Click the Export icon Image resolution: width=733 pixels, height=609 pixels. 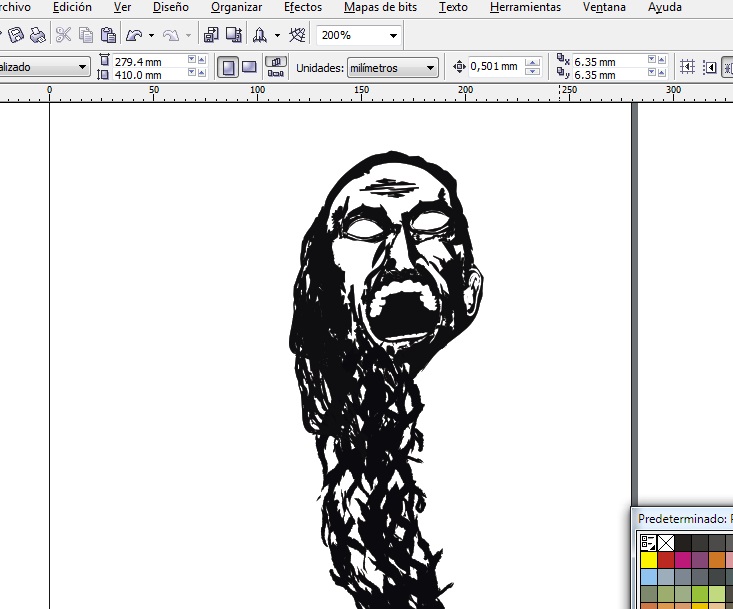[234, 35]
